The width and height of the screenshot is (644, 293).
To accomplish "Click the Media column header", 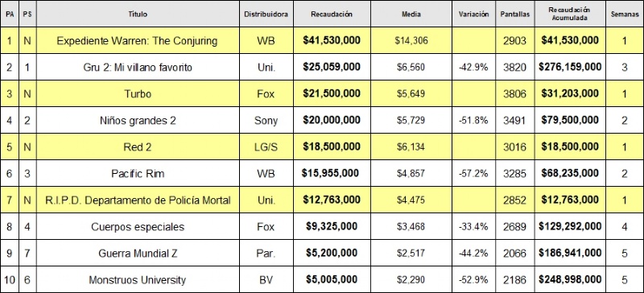I will 411,14.
